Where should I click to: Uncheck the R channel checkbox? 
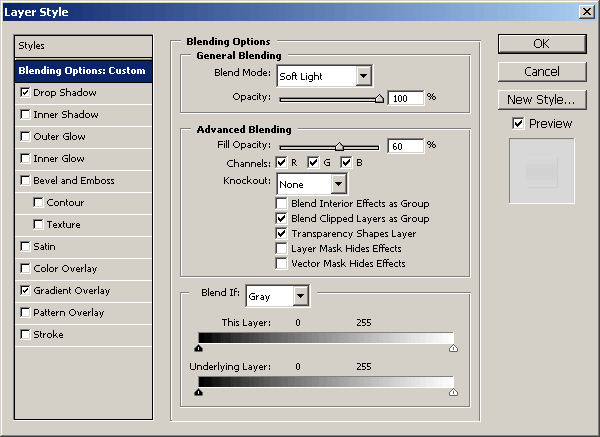click(x=281, y=163)
